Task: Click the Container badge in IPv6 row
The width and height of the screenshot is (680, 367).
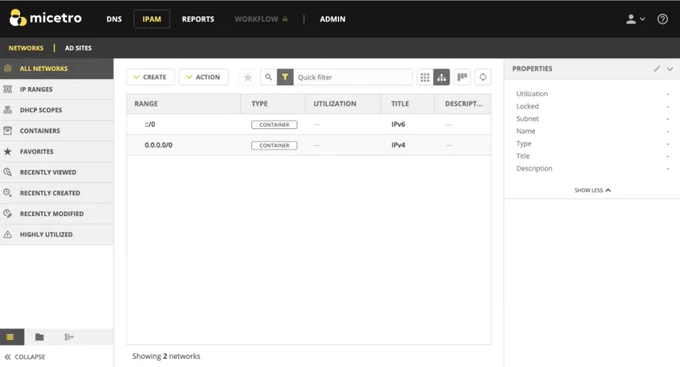Action: click(274, 125)
